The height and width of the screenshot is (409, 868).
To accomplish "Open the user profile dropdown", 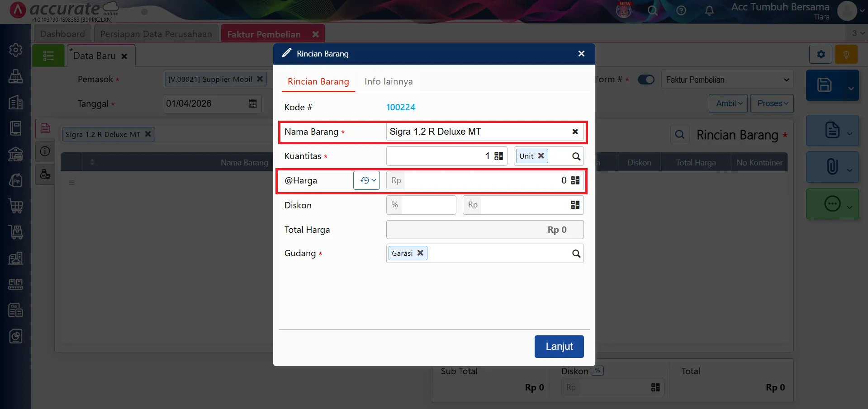I will (850, 10).
